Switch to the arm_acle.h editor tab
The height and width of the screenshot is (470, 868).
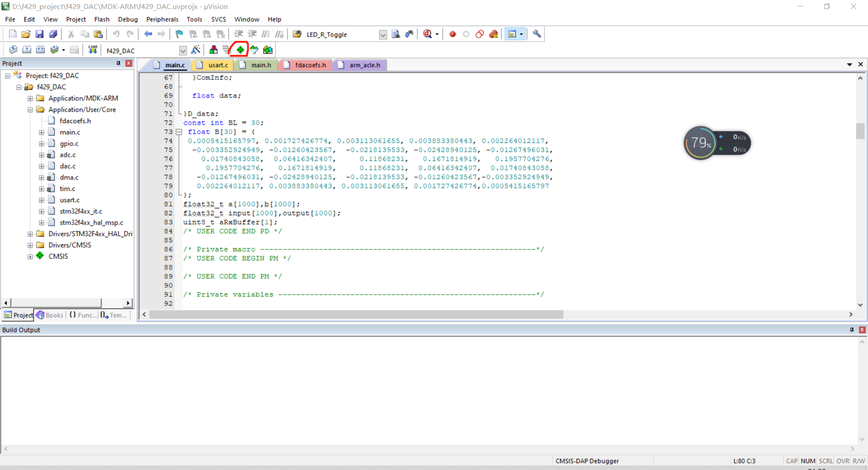coord(360,65)
